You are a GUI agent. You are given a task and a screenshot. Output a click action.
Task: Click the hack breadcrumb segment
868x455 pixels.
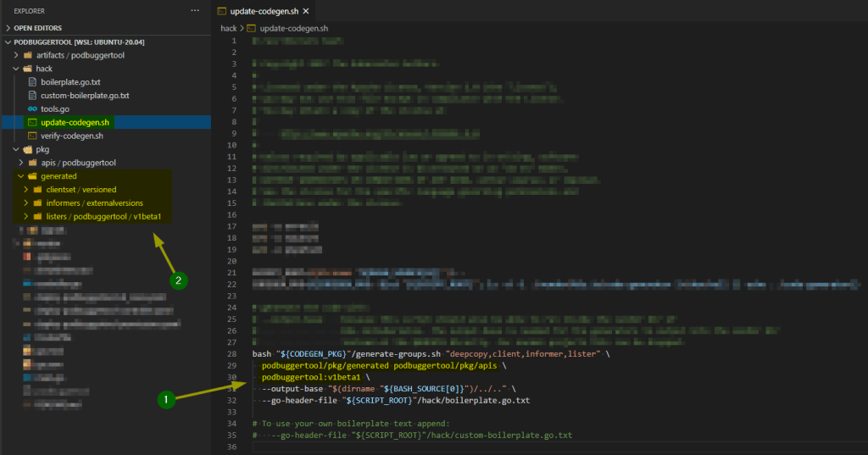click(x=229, y=28)
